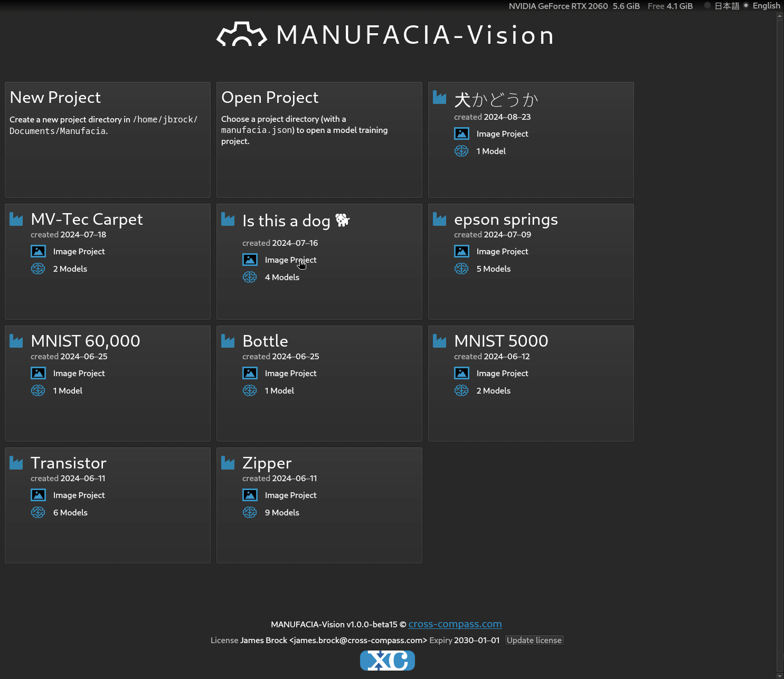Click factory icon on Transistor card

(16, 463)
